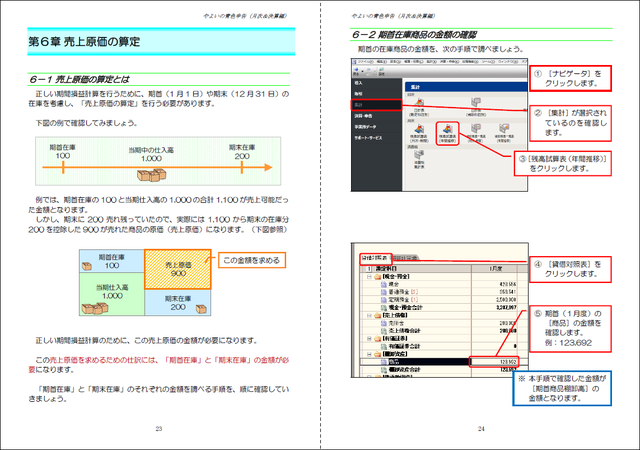Select サポート・サービス in the navigator sidebar

coord(376,138)
